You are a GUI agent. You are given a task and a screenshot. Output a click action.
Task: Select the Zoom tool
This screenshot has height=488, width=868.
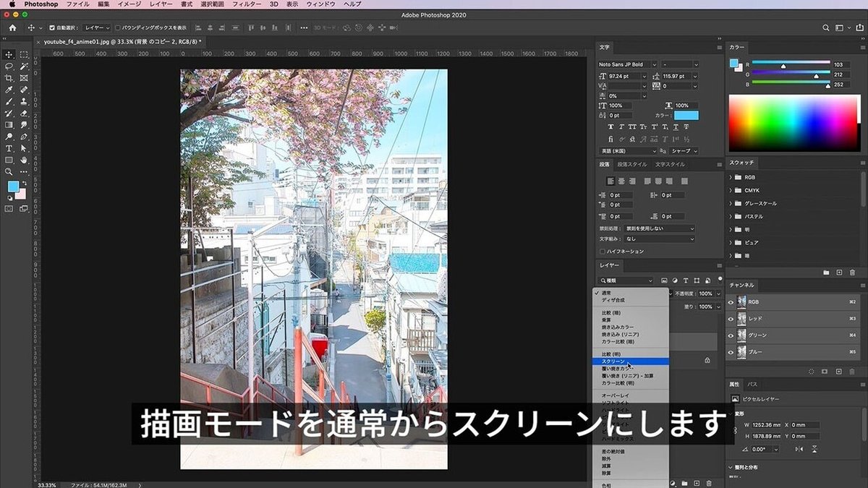click(9, 171)
